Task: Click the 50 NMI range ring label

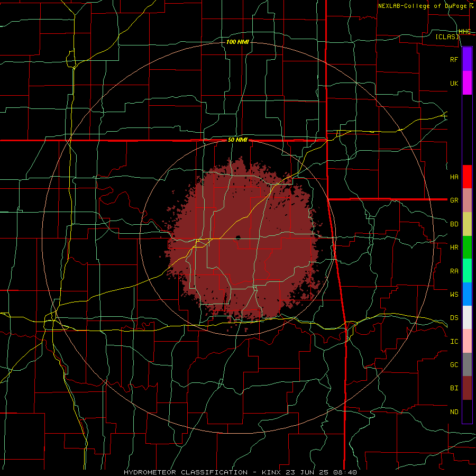Action: click(x=237, y=140)
